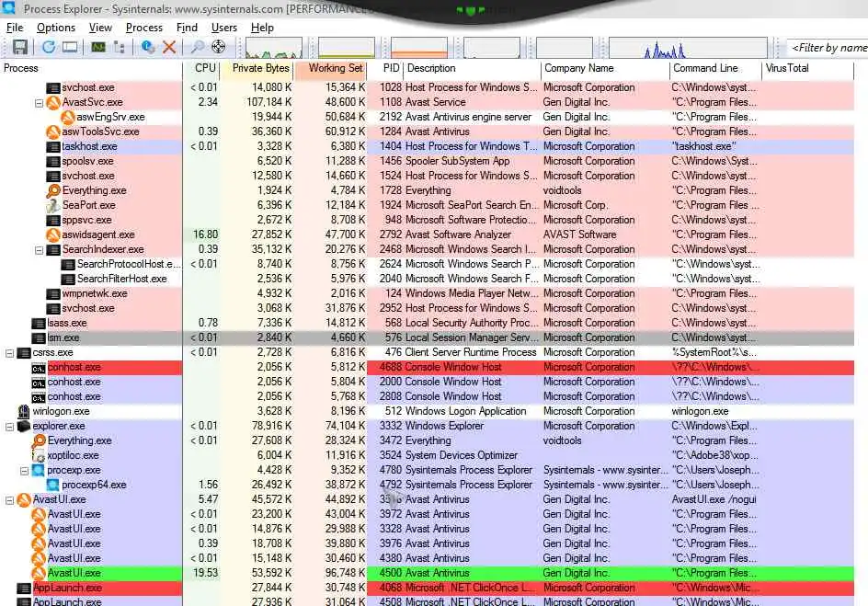868x606 pixels.
Task: Open the System Information graph icon
Action: (x=98, y=47)
